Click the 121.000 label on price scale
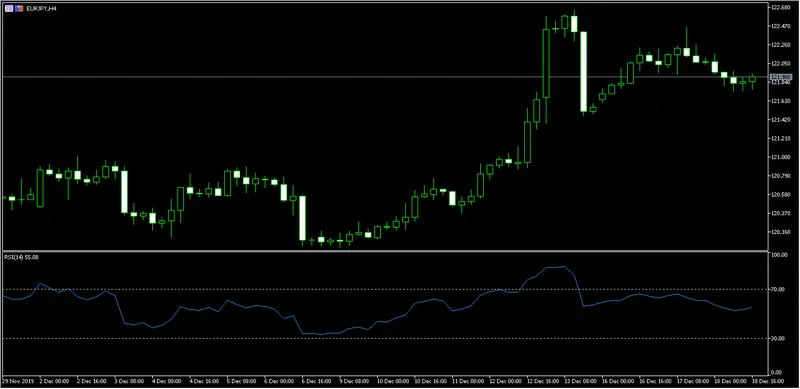This screenshot has width=800, height=389. click(x=780, y=157)
